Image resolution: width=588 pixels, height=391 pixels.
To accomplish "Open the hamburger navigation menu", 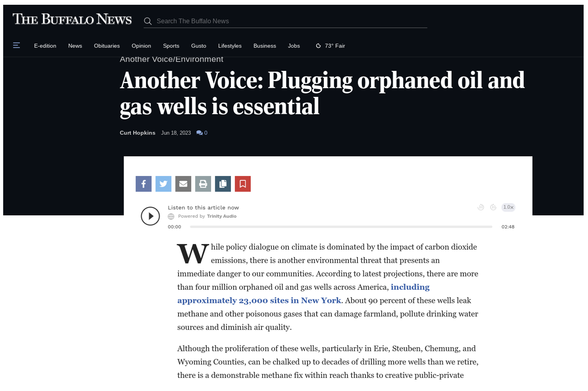I will click(16, 46).
